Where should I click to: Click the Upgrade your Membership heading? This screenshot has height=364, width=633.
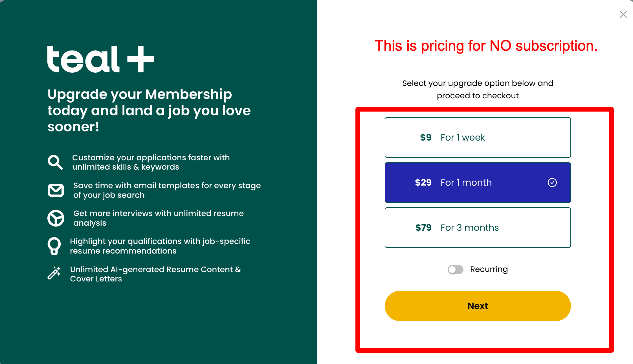click(x=149, y=110)
